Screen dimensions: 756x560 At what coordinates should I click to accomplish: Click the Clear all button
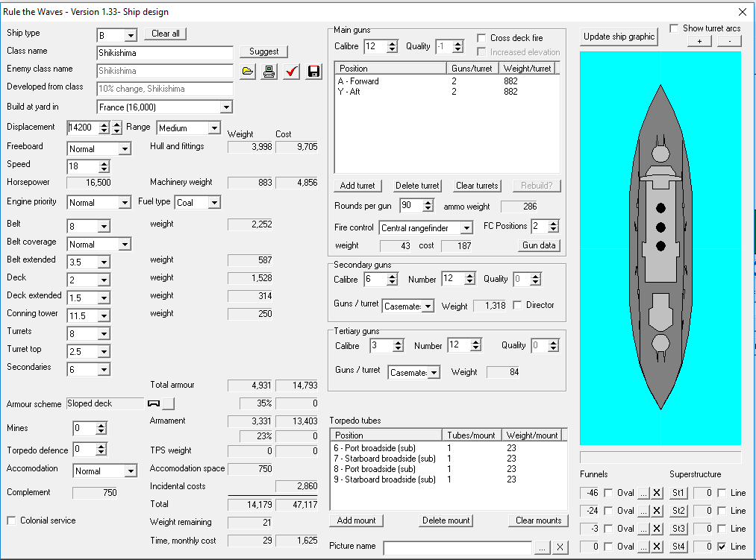pyautogui.click(x=166, y=34)
